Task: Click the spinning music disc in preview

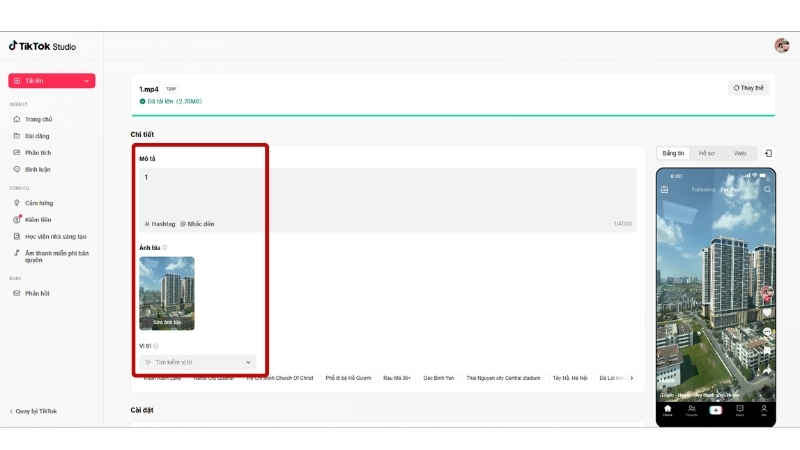Action: 766,391
